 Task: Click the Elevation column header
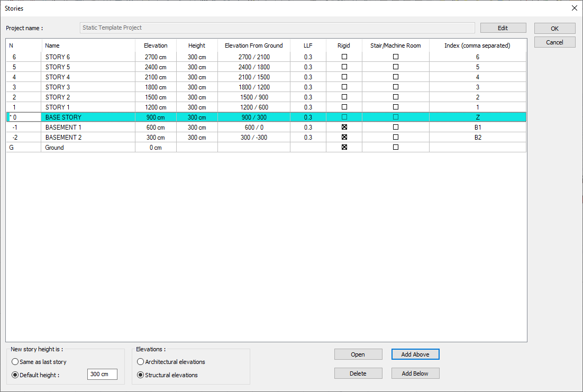[156, 45]
